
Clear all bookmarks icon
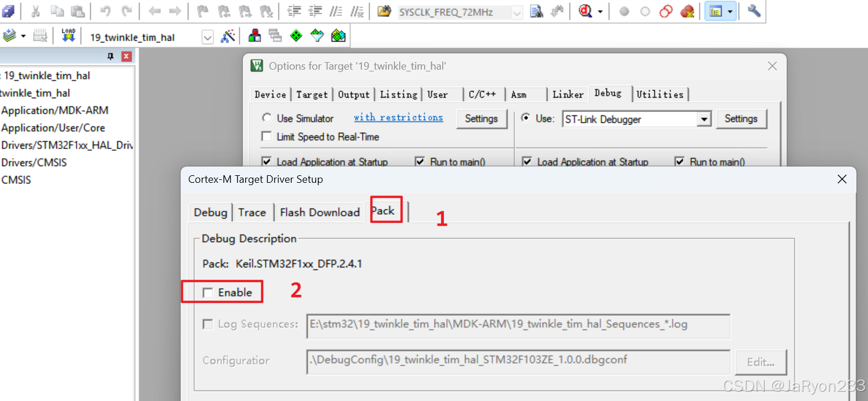point(266,11)
